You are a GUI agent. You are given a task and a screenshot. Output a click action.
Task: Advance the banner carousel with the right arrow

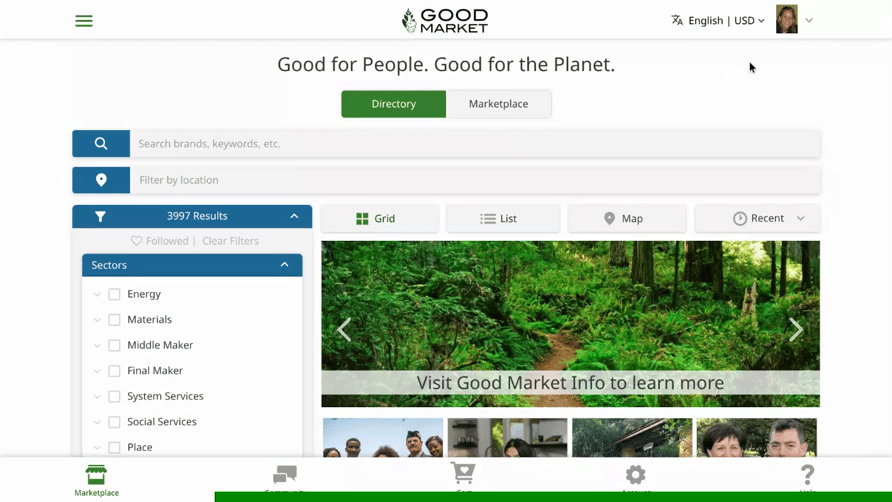point(796,330)
